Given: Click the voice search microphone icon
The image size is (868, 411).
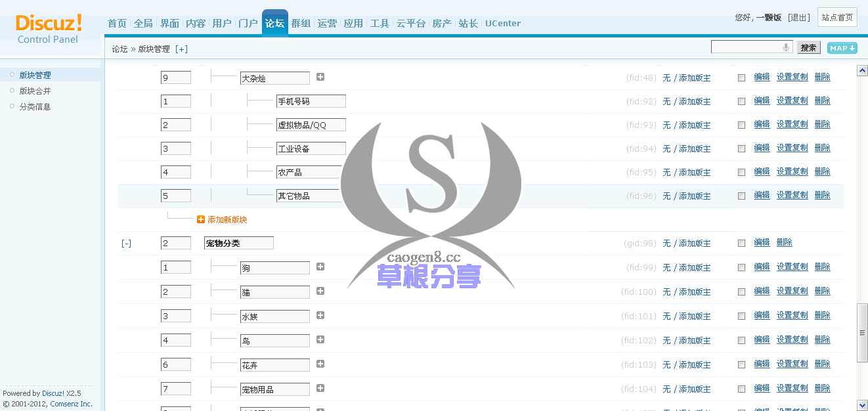Looking at the screenshot, I should coord(787,47).
